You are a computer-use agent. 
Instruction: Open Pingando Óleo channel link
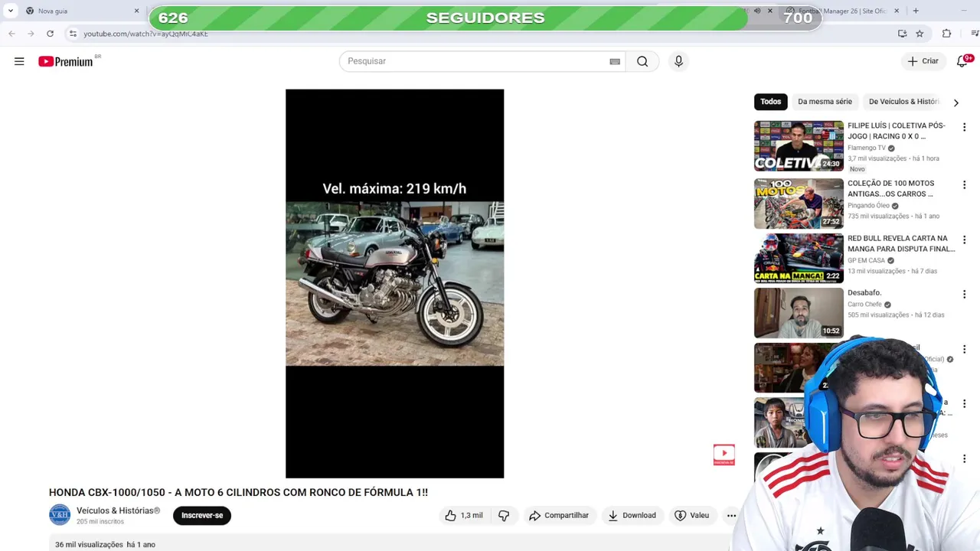point(868,206)
